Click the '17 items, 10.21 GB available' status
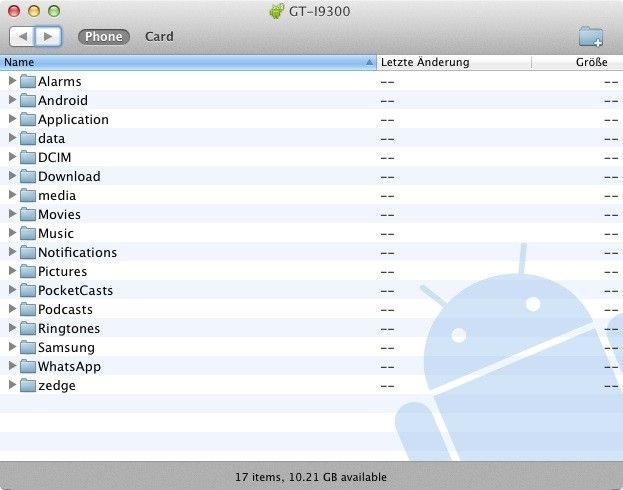 pyautogui.click(x=311, y=477)
